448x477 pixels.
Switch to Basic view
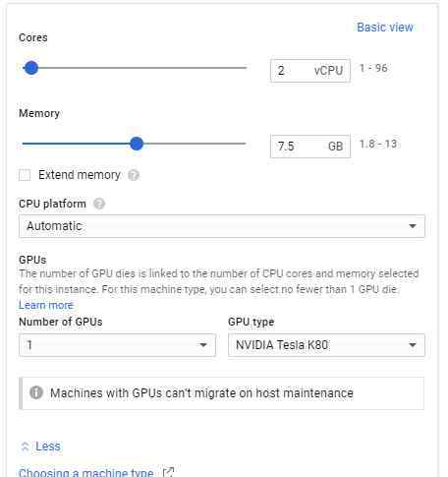tap(385, 28)
